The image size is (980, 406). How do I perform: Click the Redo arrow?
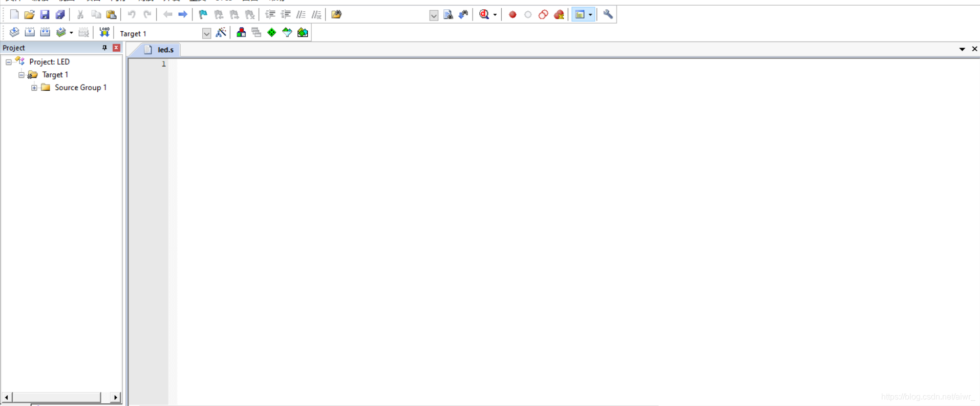point(147,14)
